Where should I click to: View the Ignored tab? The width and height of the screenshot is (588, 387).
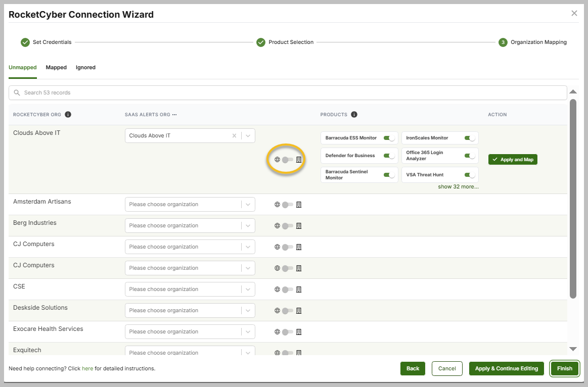click(85, 67)
